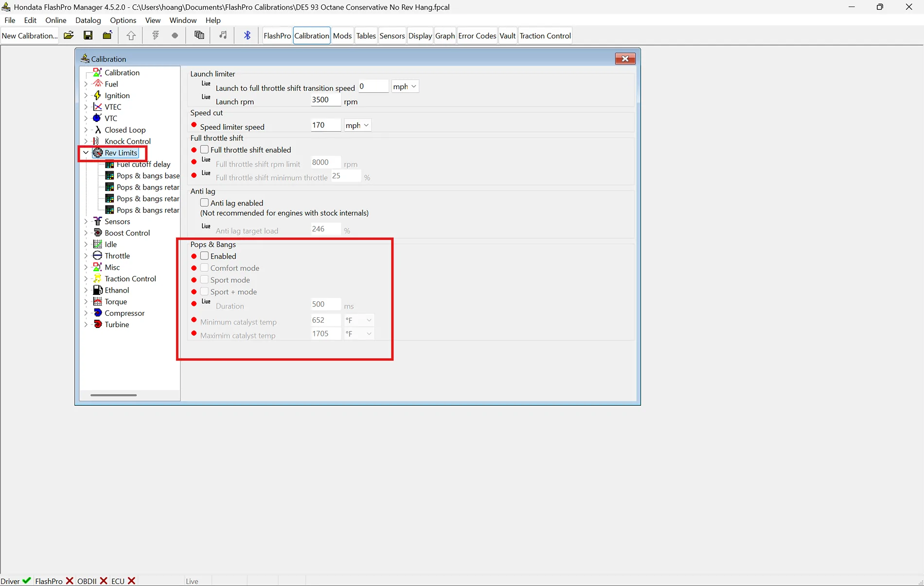The width and height of the screenshot is (924, 586).
Task: Click the tree panel horizontal scrollbar
Action: coord(113,395)
